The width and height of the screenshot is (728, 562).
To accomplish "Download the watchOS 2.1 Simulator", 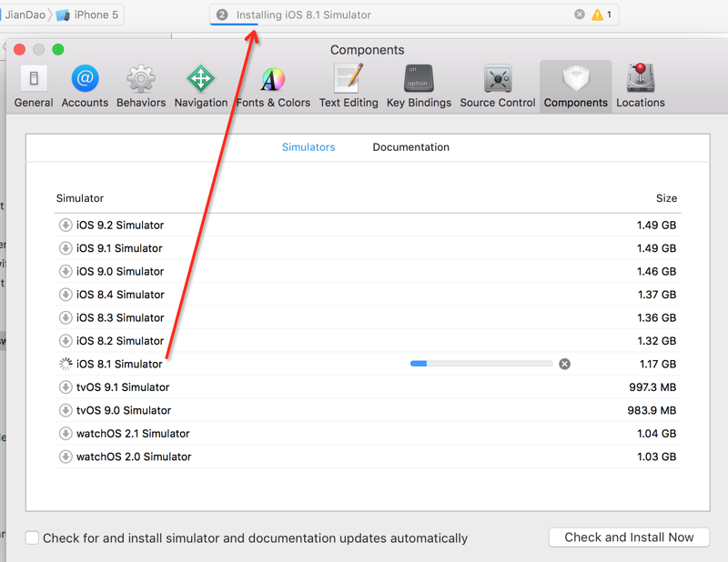I will [66, 434].
